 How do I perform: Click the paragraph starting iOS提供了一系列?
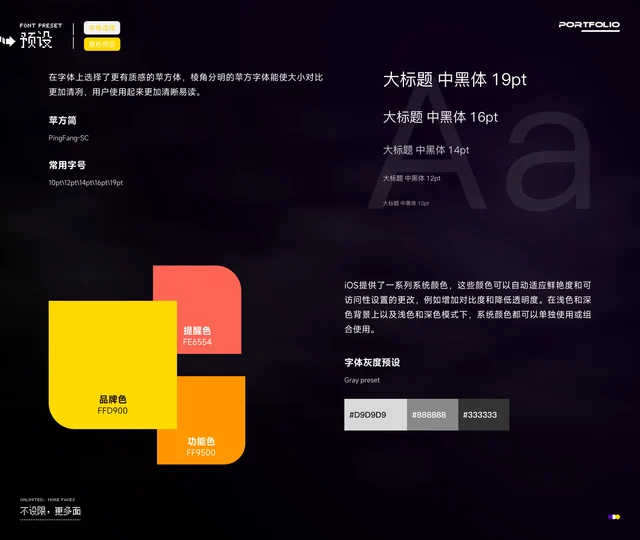pos(468,307)
